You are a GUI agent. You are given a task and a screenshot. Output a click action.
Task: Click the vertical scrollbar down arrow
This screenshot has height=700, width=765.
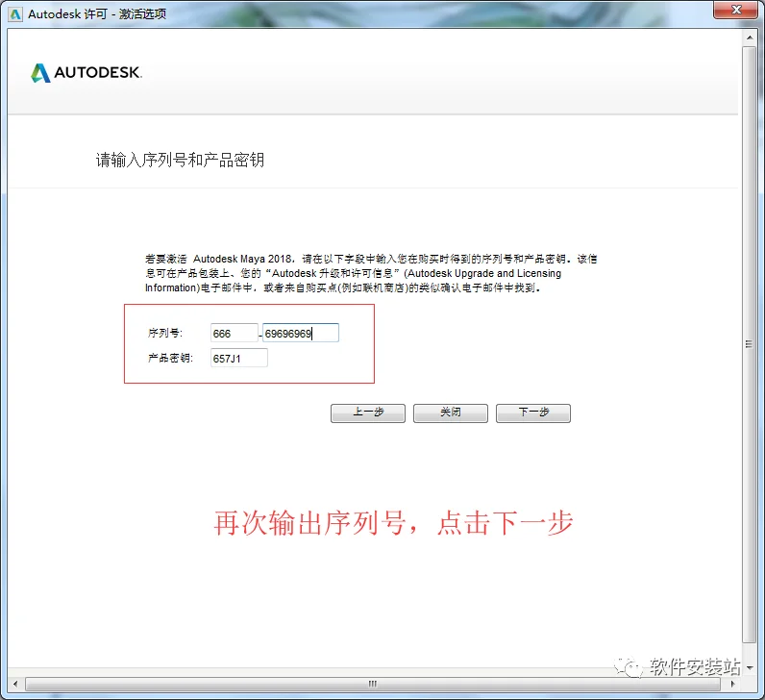click(x=750, y=667)
